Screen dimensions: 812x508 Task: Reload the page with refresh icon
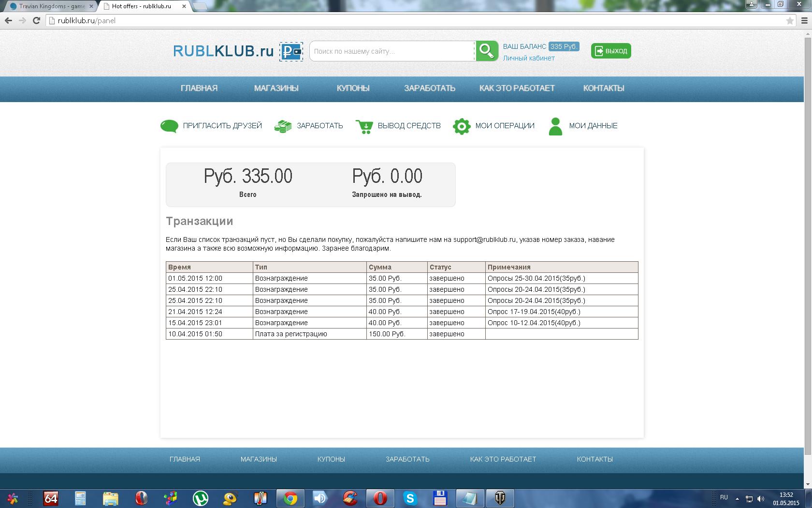(x=36, y=20)
